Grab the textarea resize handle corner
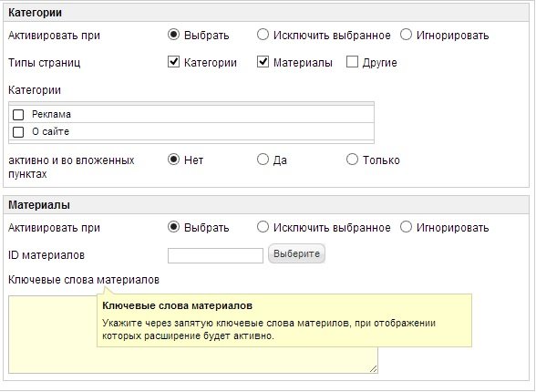The width and height of the screenshot is (536, 392). (374, 369)
